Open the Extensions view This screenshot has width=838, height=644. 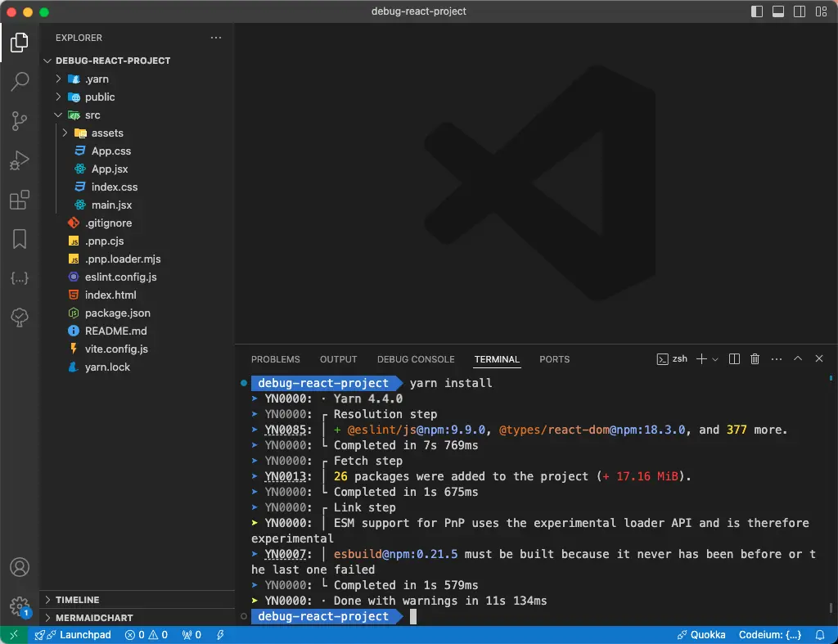pos(20,200)
